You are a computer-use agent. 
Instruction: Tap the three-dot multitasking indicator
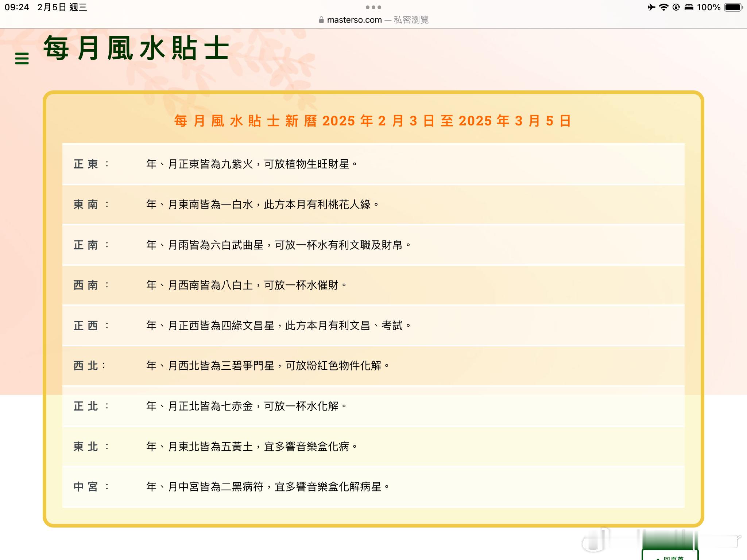click(373, 7)
